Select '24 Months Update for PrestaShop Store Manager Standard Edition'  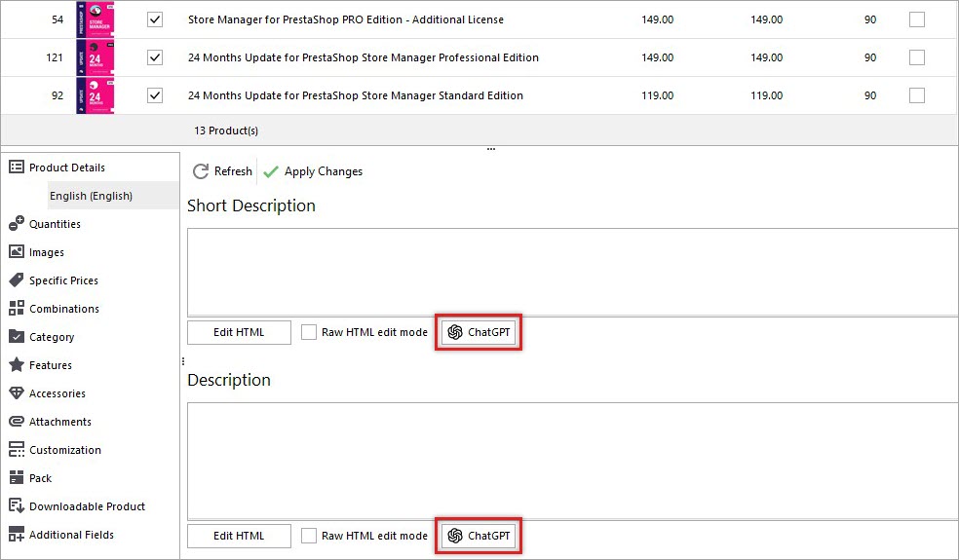pyautogui.click(x=356, y=95)
